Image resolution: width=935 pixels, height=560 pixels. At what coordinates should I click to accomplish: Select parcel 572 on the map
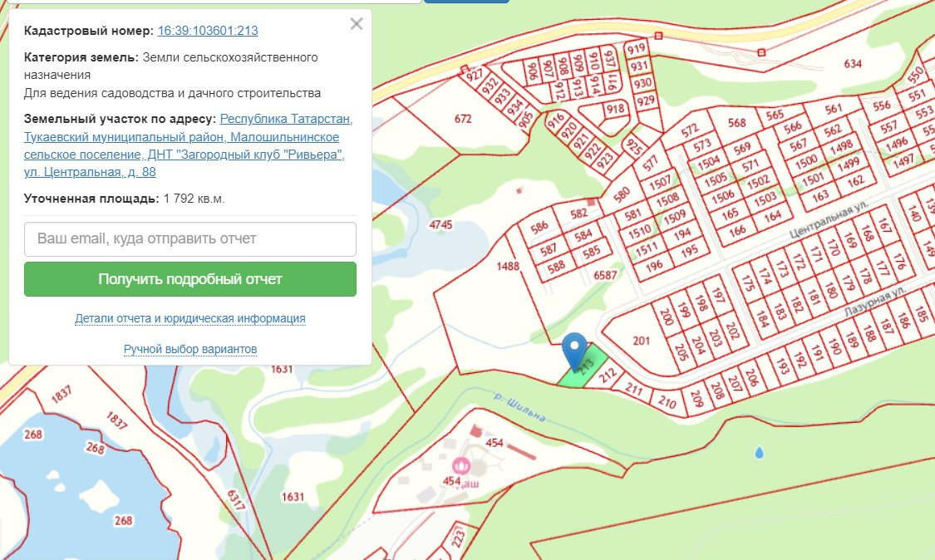pos(689,130)
